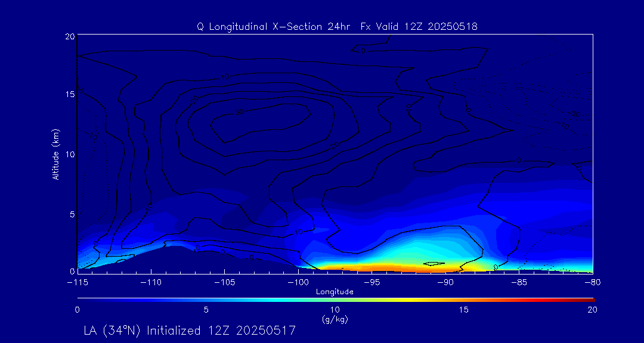Click altitude axis tick label 0

[72, 271]
